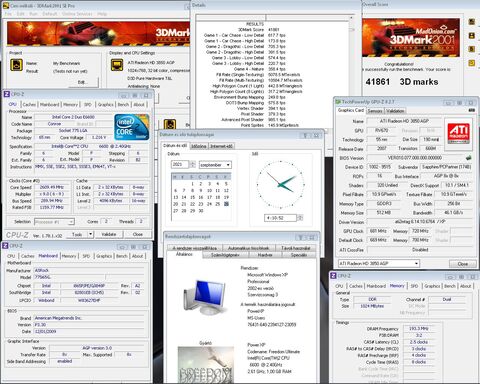Click the second icon in the Overall Score sidebar
The height and width of the screenshot is (384, 480).
click(472, 35)
